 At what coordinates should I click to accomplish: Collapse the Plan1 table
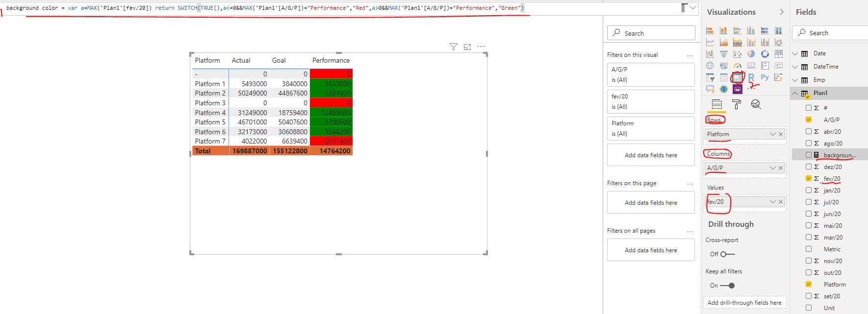point(795,93)
